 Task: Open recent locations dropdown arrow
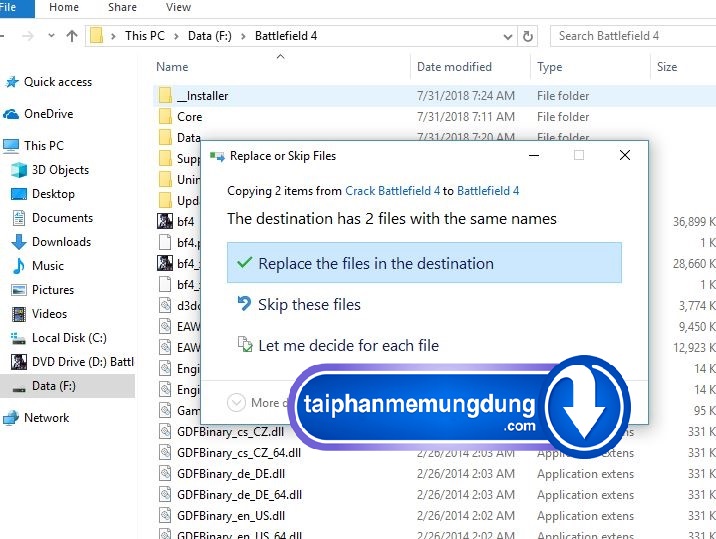51,36
